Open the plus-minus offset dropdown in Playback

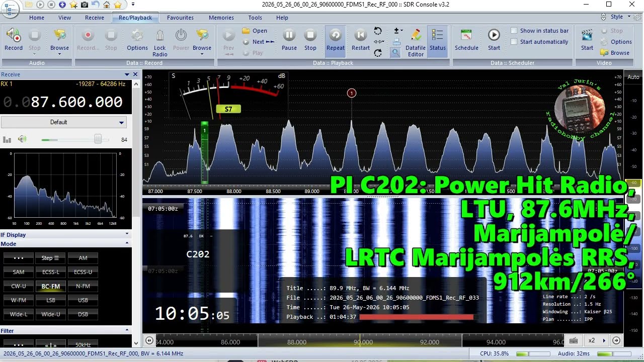tap(398, 31)
